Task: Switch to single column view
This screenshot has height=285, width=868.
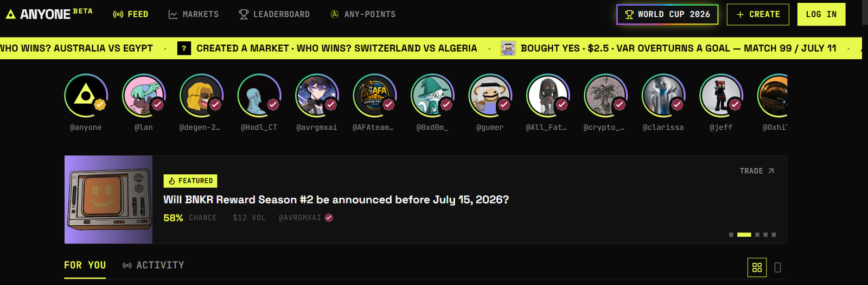Action: tap(777, 267)
